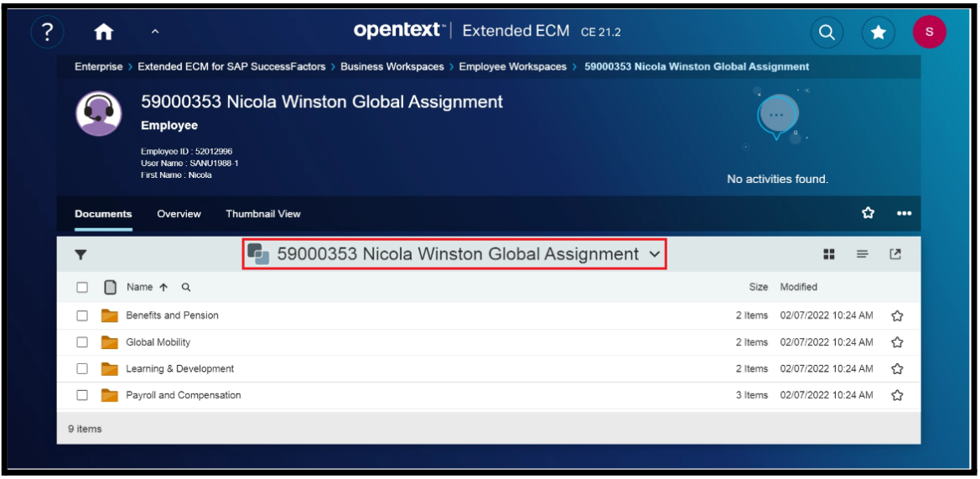
Task: Switch to grid thumbnail view icon
Action: [x=829, y=254]
